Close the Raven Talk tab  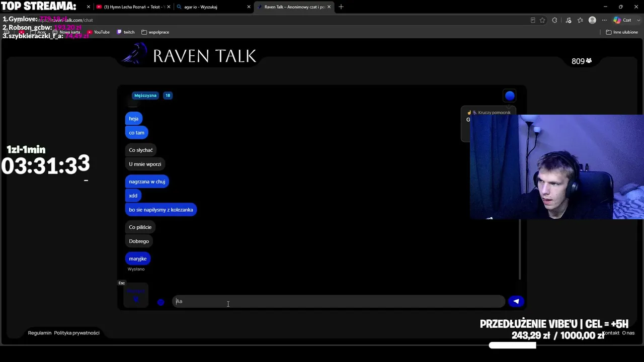329,7
